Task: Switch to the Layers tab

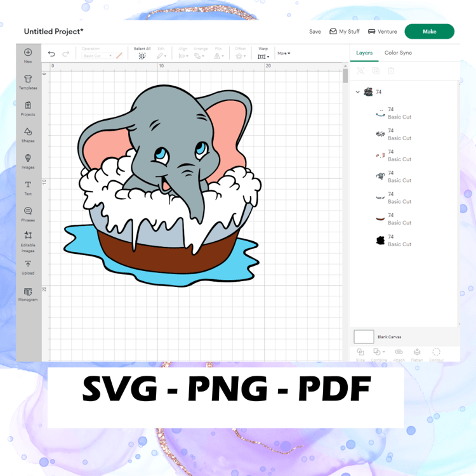Action: click(x=364, y=53)
